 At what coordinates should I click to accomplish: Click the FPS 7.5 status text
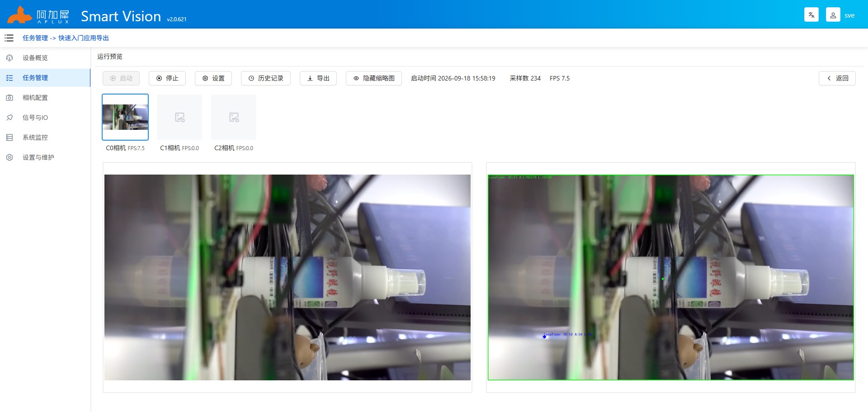[560, 78]
